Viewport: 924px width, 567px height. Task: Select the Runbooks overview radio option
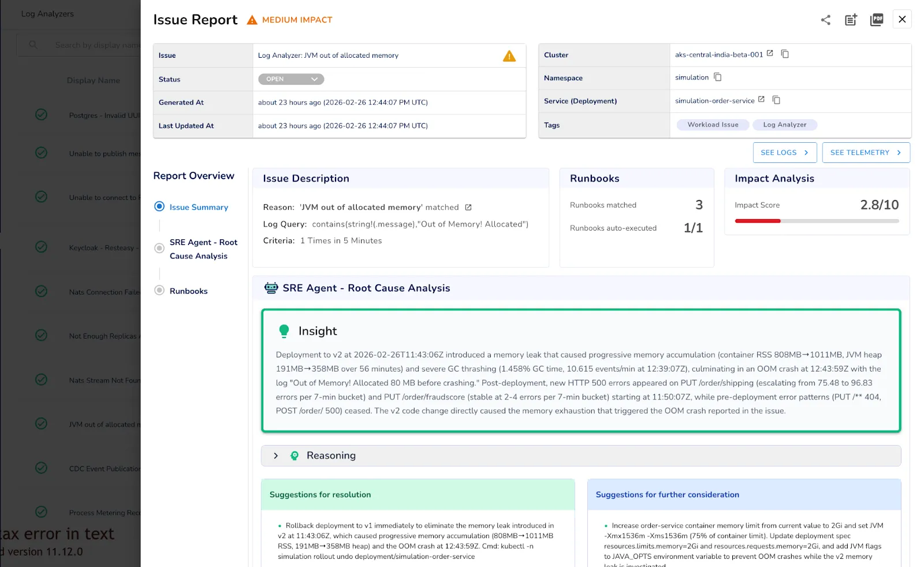pos(159,290)
